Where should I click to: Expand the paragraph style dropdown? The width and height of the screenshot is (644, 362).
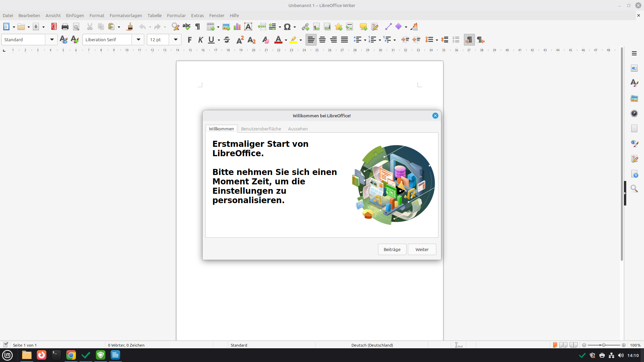[x=52, y=40]
